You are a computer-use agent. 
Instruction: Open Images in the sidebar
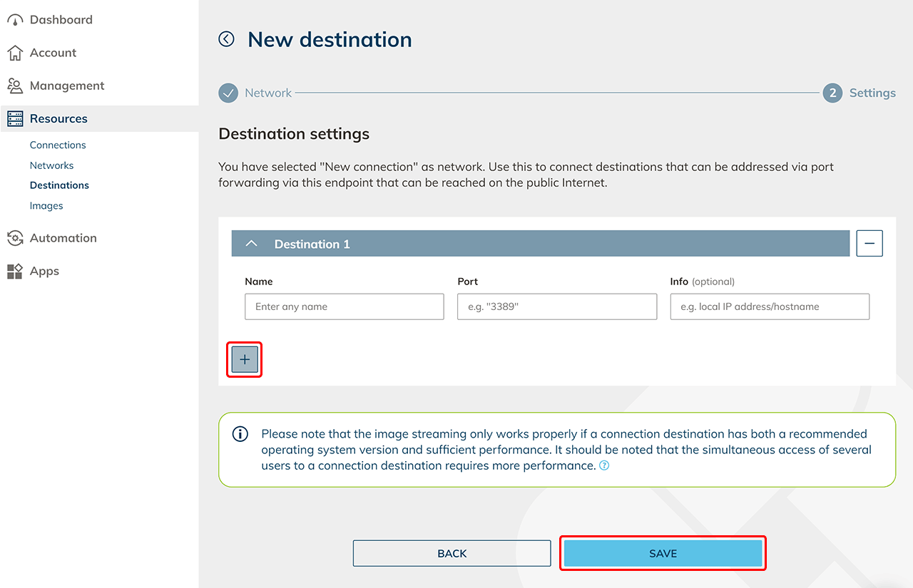click(x=46, y=206)
